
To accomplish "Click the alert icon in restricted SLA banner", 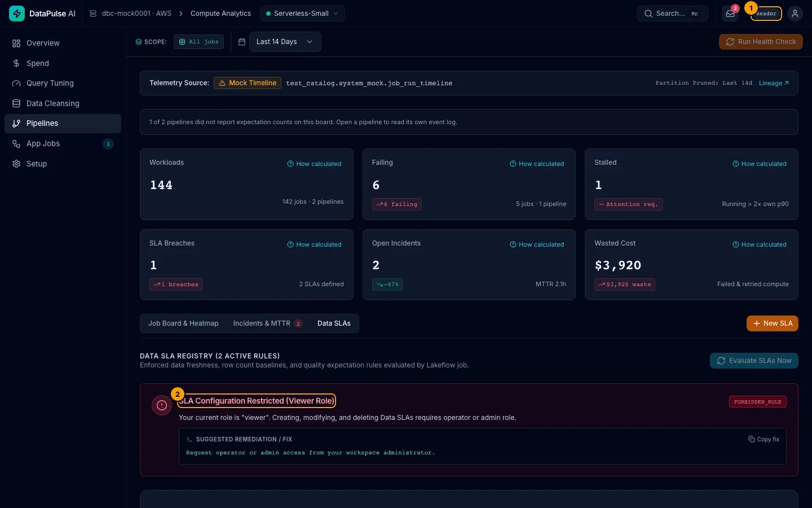I will pos(162,405).
